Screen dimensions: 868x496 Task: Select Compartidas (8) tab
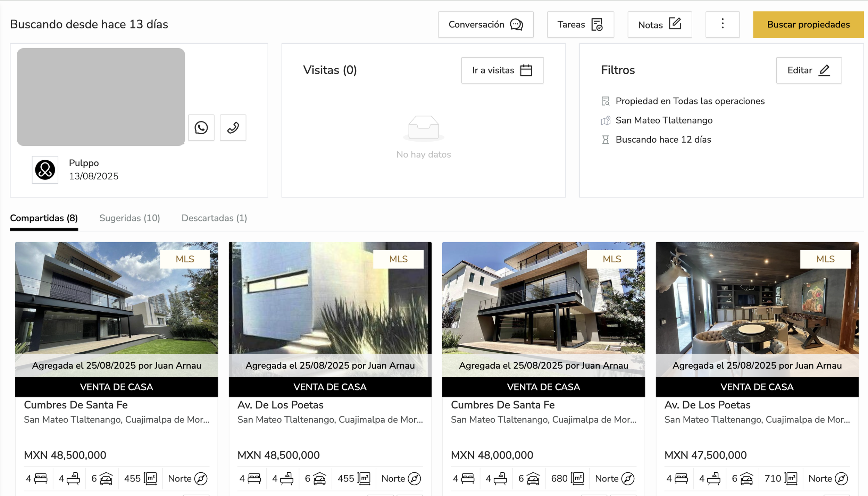[44, 218]
